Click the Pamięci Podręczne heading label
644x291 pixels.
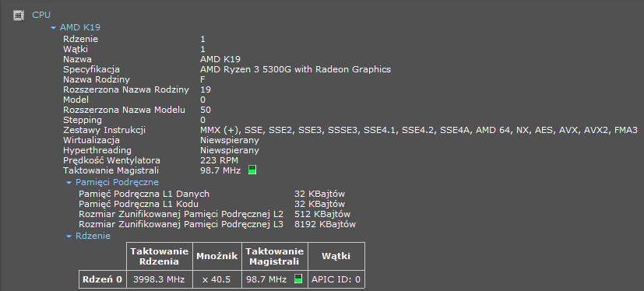117,182
